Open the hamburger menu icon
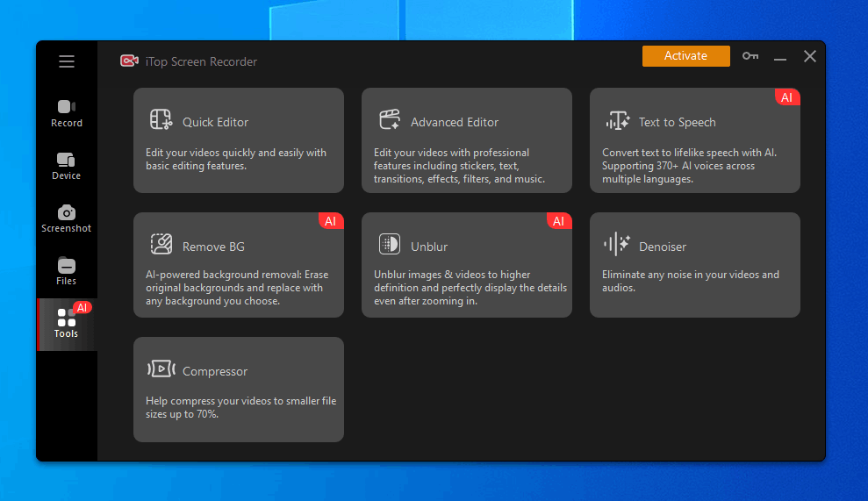 click(x=67, y=61)
